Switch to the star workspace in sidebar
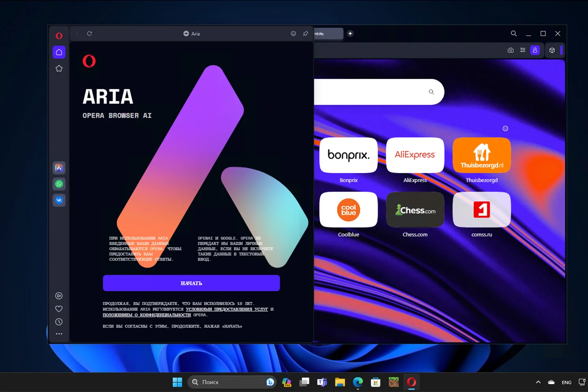Screen dimensions: 588x392 pos(59,69)
